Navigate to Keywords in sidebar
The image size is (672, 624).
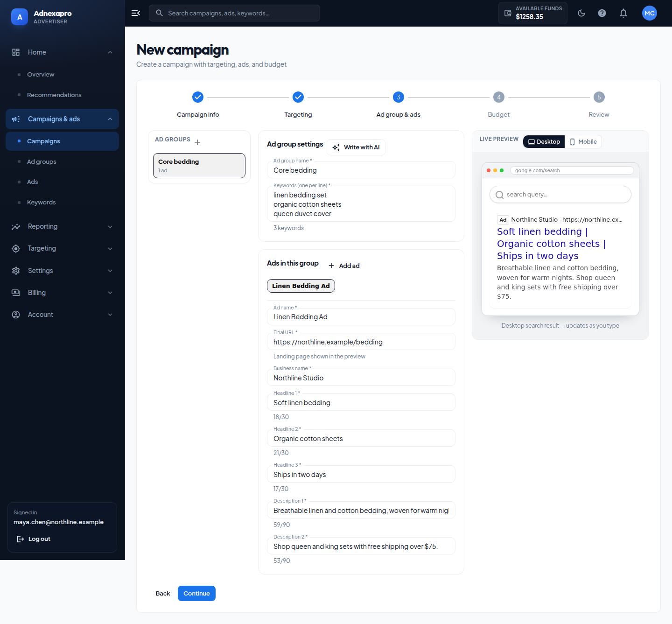(62, 202)
